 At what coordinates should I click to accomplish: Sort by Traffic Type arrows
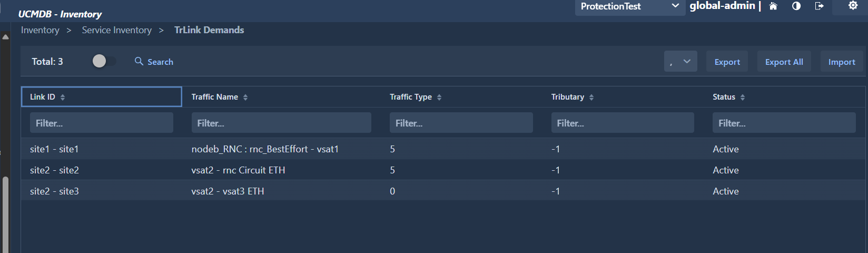coord(439,97)
